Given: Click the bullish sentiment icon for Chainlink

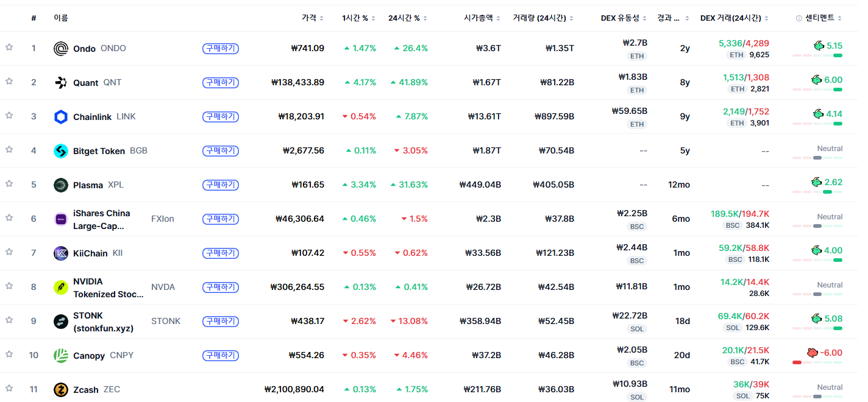Looking at the screenshot, I should pyautogui.click(x=819, y=114).
